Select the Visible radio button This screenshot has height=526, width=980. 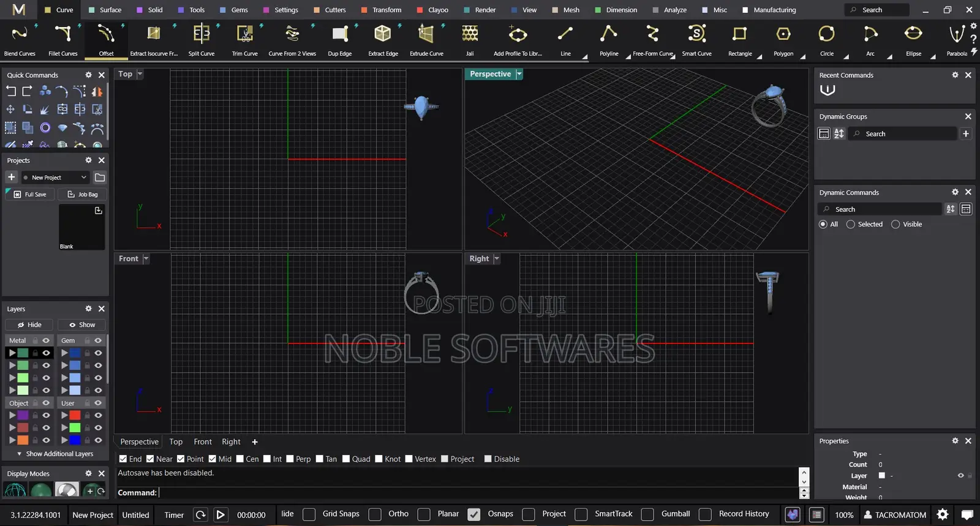coord(895,224)
